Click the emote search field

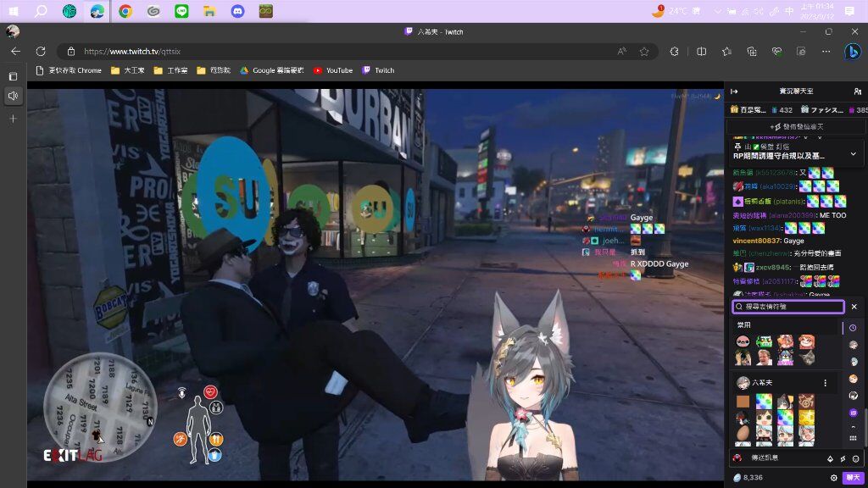pyautogui.click(x=788, y=307)
